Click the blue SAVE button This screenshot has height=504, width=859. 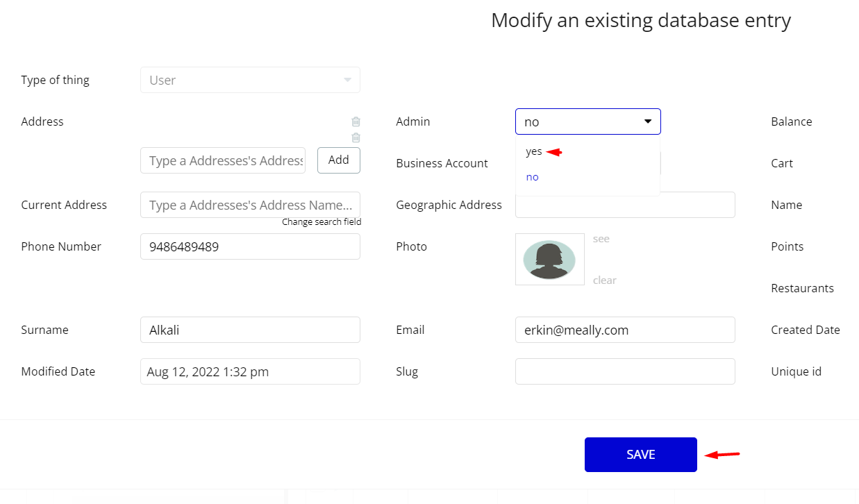coord(641,455)
